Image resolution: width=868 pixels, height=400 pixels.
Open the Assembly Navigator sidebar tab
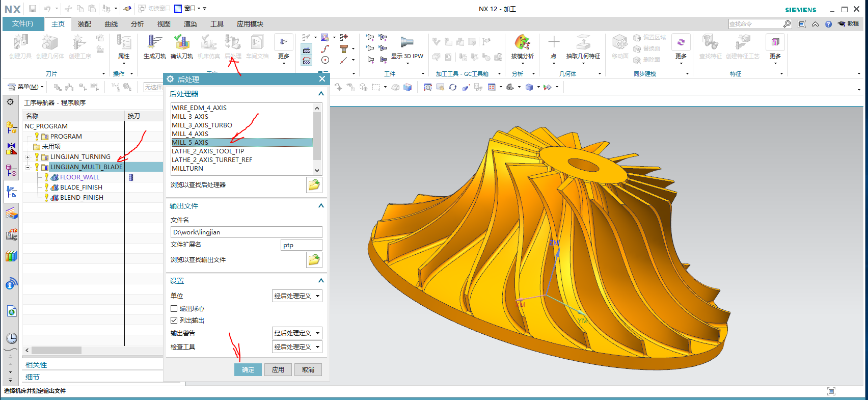click(x=11, y=127)
